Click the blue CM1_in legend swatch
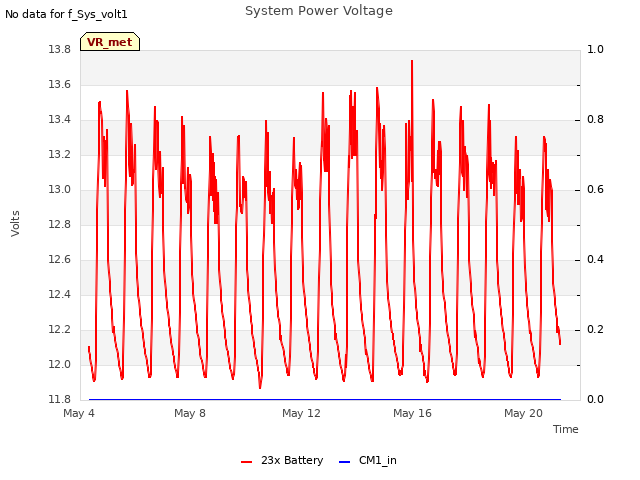 [x=344, y=462]
